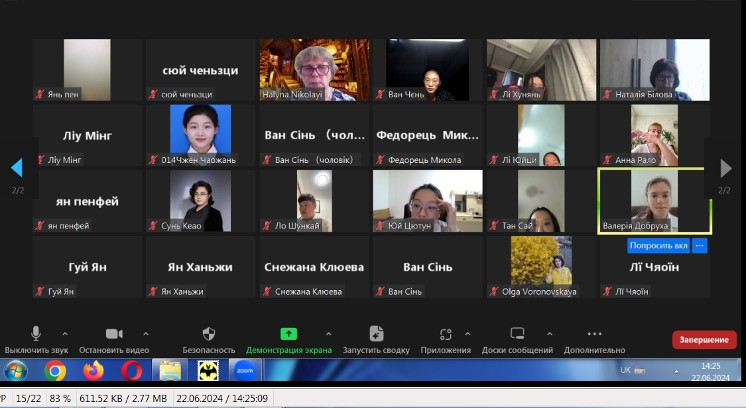Image resolution: width=746 pixels, height=408 pixels.
Task: Click muted microphone icon on Снежана Клюева tile
Action: click(x=266, y=291)
